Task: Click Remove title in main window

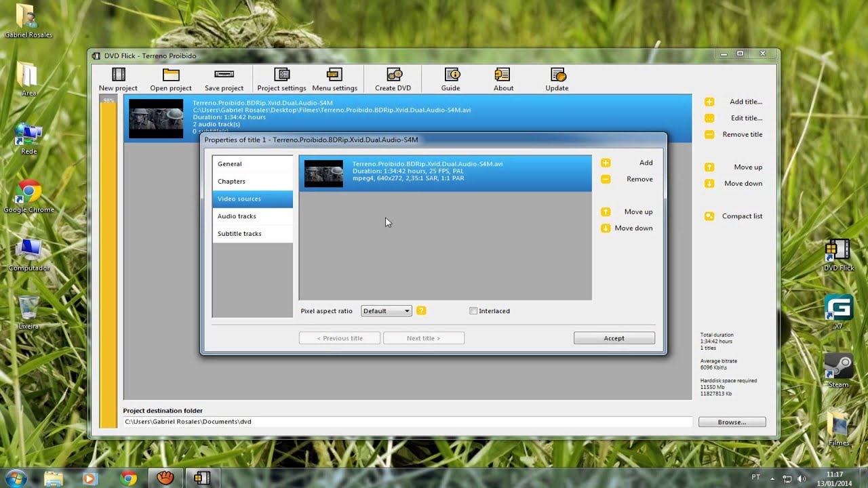Action: click(734, 134)
